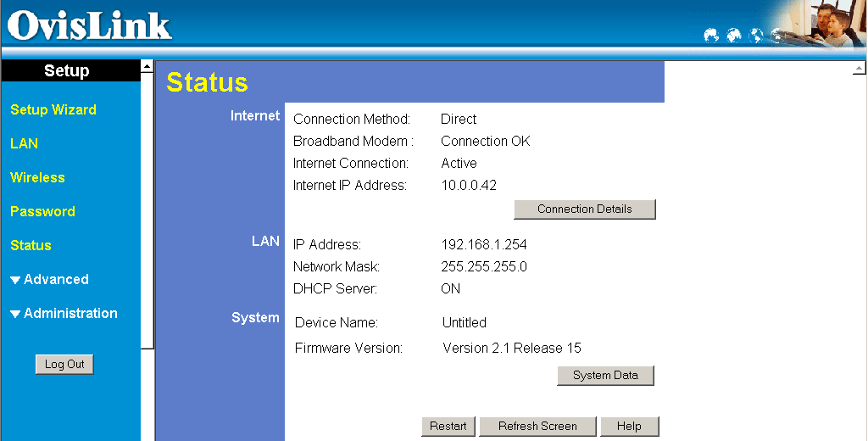Click the OvisLink logo
Image resolution: width=868 pixels, height=441 pixels.
[x=89, y=25]
